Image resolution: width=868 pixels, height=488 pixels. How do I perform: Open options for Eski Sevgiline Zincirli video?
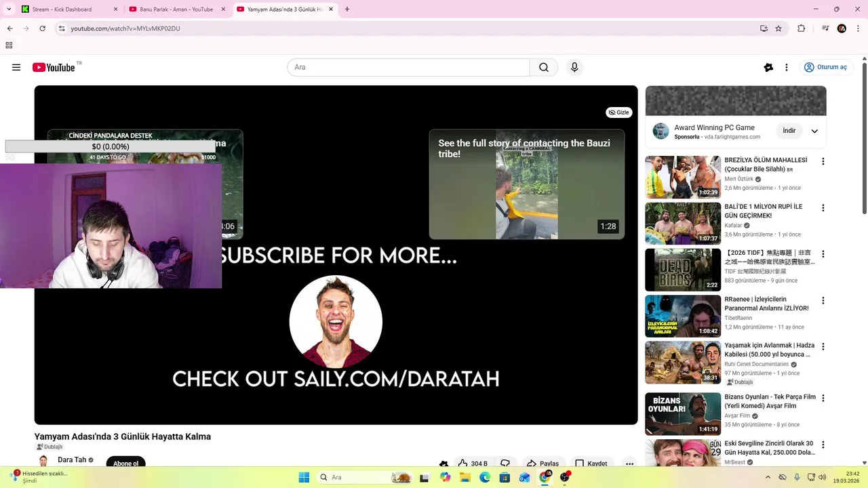point(823,445)
